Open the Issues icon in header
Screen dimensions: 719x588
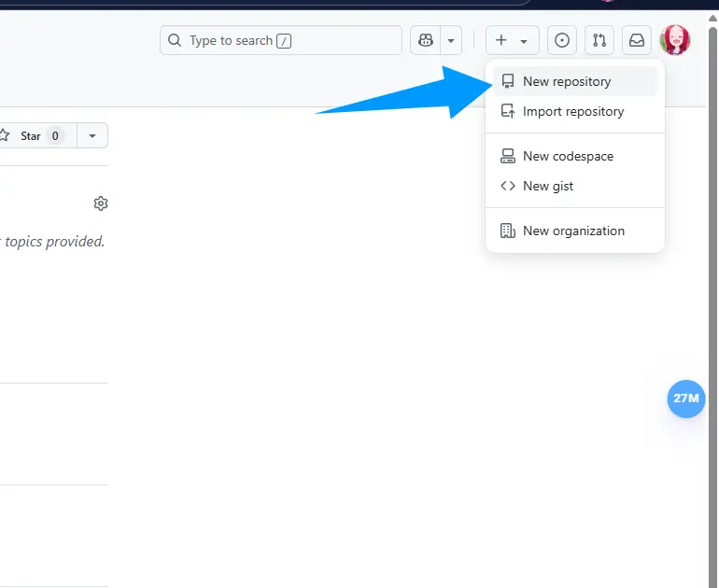tap(561, 40)
